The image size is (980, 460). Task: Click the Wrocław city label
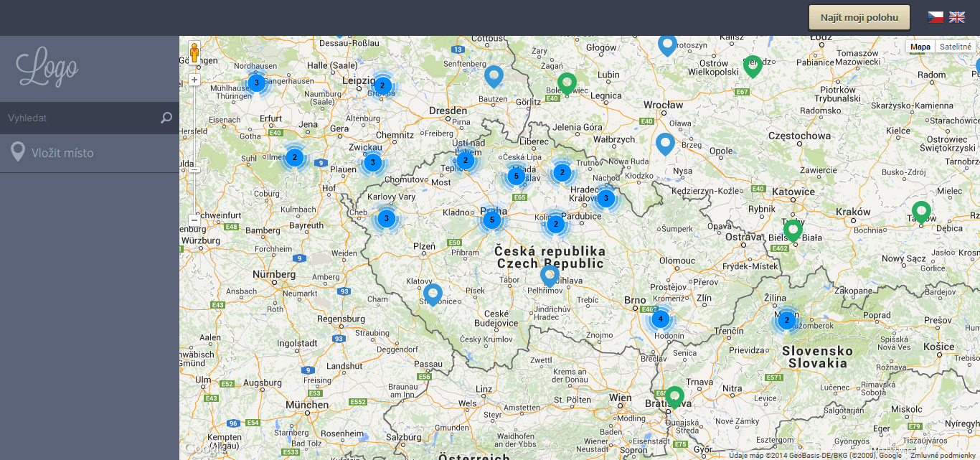coord(664,105)
